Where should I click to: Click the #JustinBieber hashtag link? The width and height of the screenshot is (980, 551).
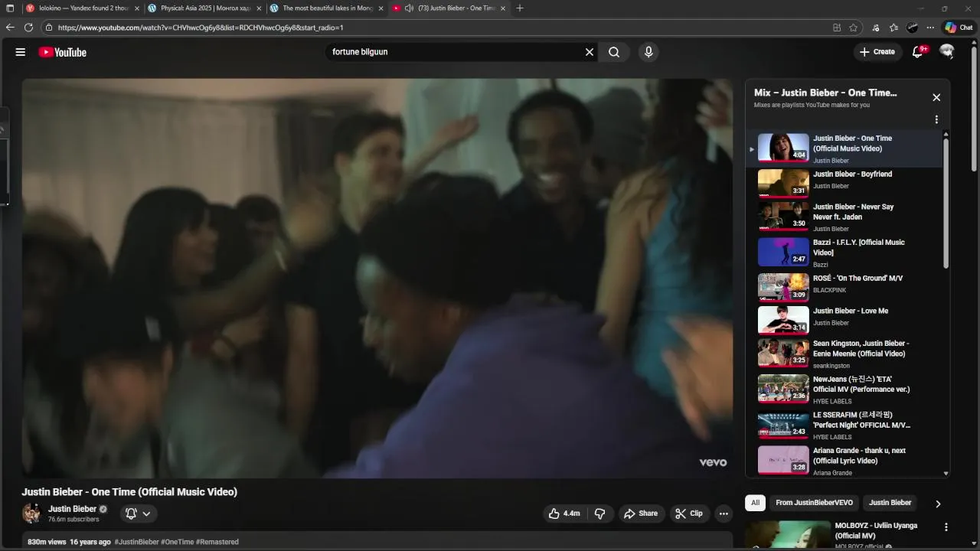pos(136,542)
